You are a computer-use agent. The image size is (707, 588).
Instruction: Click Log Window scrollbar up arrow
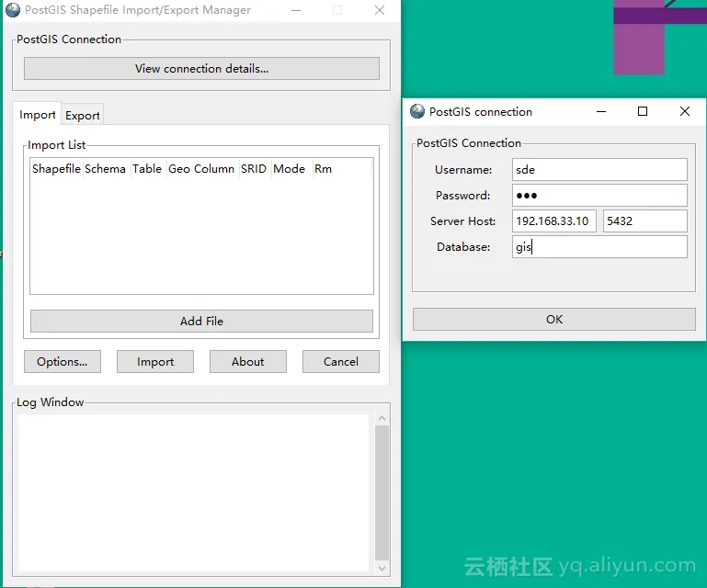coord(382,419)
